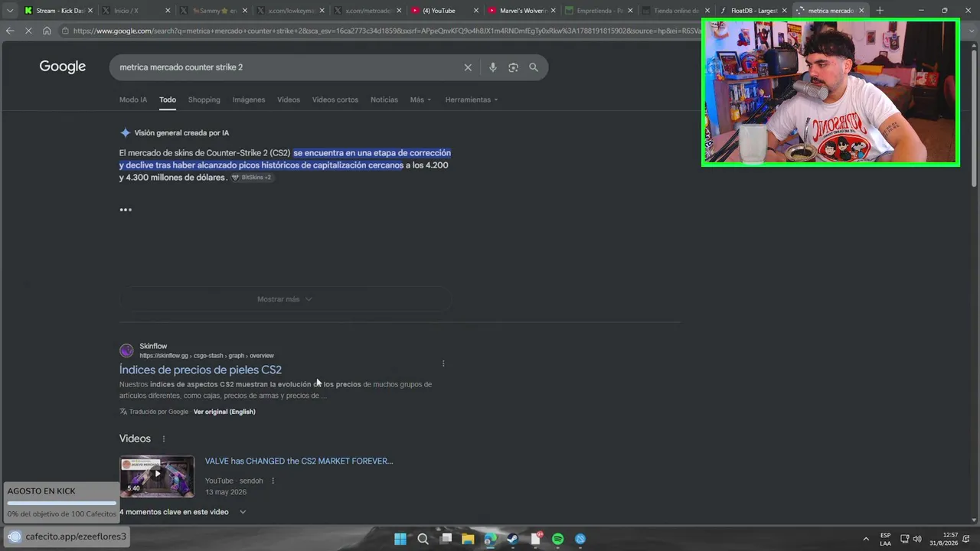The image size is (980, 551).
Task: Open the browser tab search list
Action: 9,11
